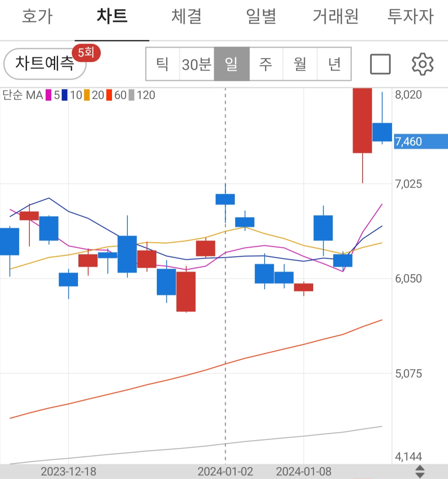This screenshot has width=448, height=479.
Task: Select the 주 weekly interval
Action: click(265, 64)
